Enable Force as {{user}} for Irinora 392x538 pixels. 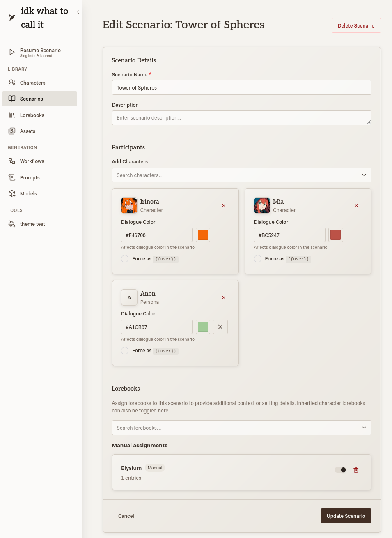click(125, 259)
